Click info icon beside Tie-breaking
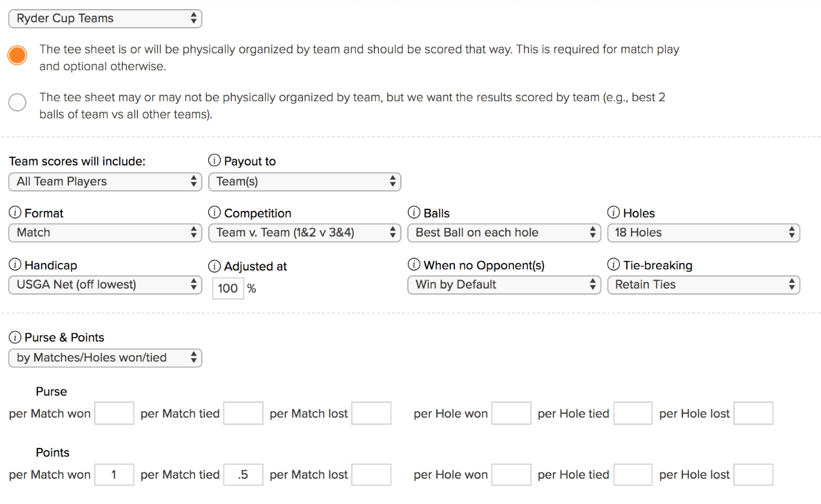The image size is (821, 504). click(x=613, y=265)
